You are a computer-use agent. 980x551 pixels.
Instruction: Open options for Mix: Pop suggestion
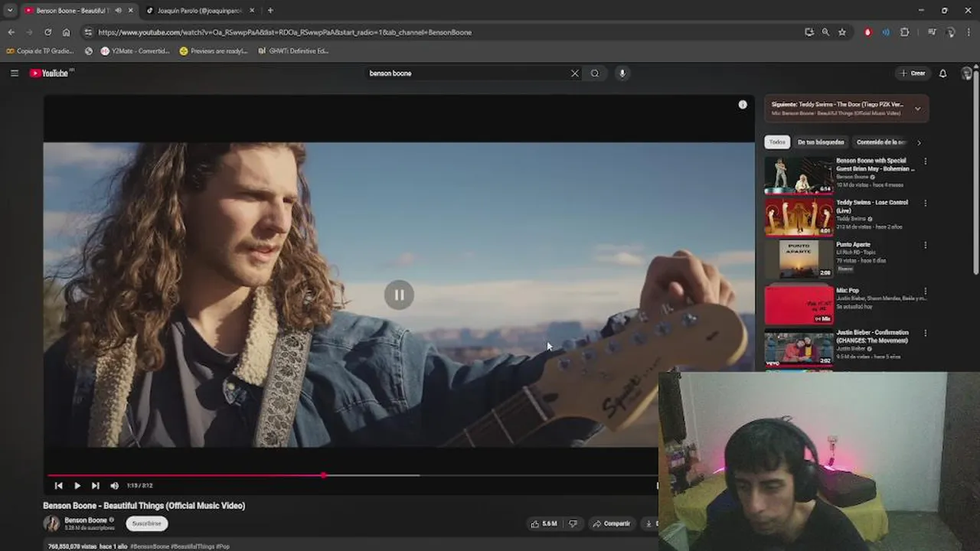(926, 292)
